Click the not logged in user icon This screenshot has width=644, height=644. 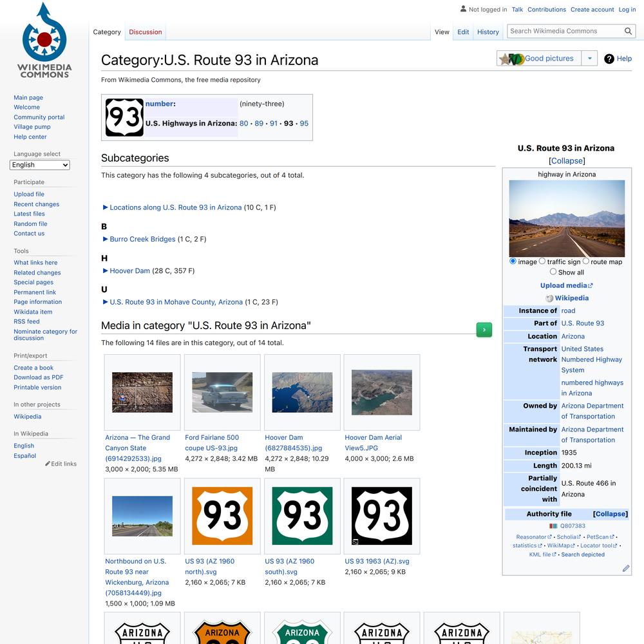463,8
